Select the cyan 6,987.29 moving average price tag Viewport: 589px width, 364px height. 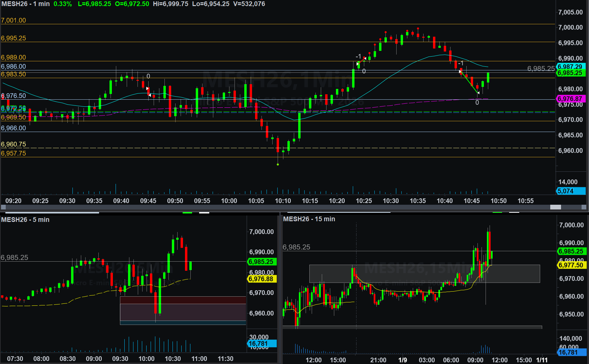coord(571,67)
